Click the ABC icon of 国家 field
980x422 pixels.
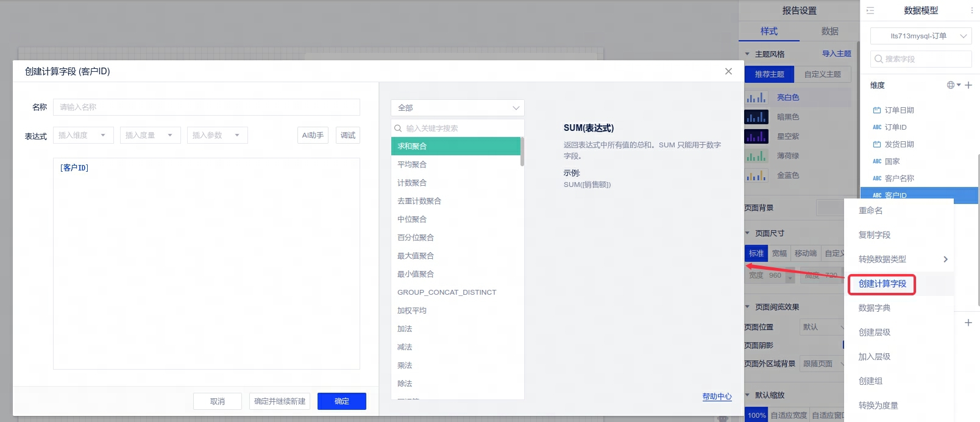[877, 161]
